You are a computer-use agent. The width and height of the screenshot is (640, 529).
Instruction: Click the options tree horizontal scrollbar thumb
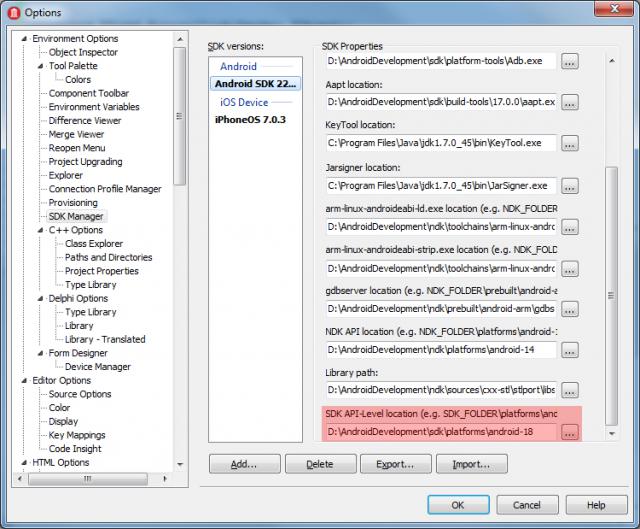point(88,479)
